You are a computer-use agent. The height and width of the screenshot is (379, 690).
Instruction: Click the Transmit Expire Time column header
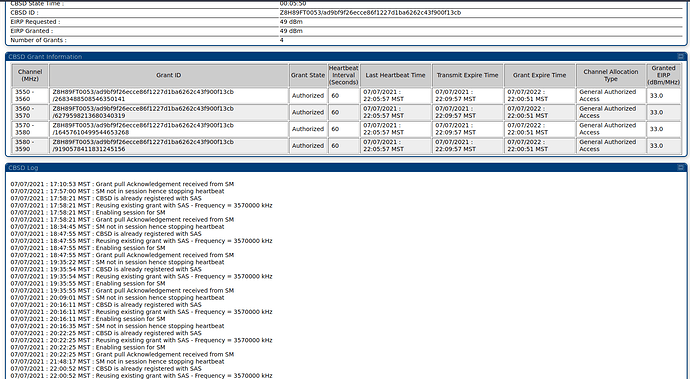click(467, 75)
